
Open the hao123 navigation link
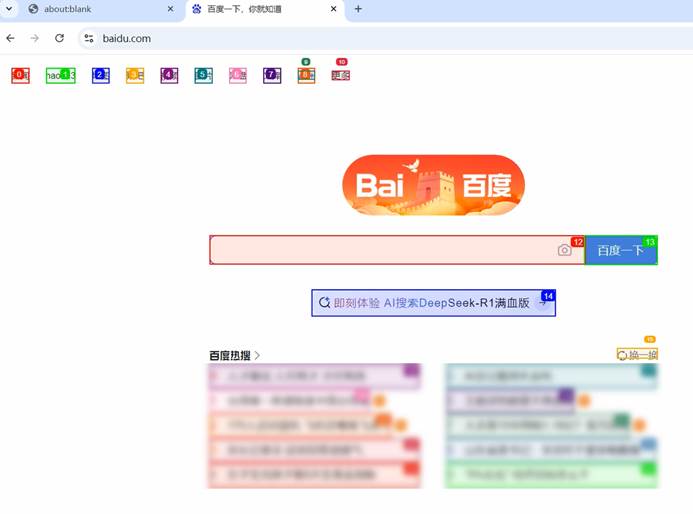click(x=61, y=76)
